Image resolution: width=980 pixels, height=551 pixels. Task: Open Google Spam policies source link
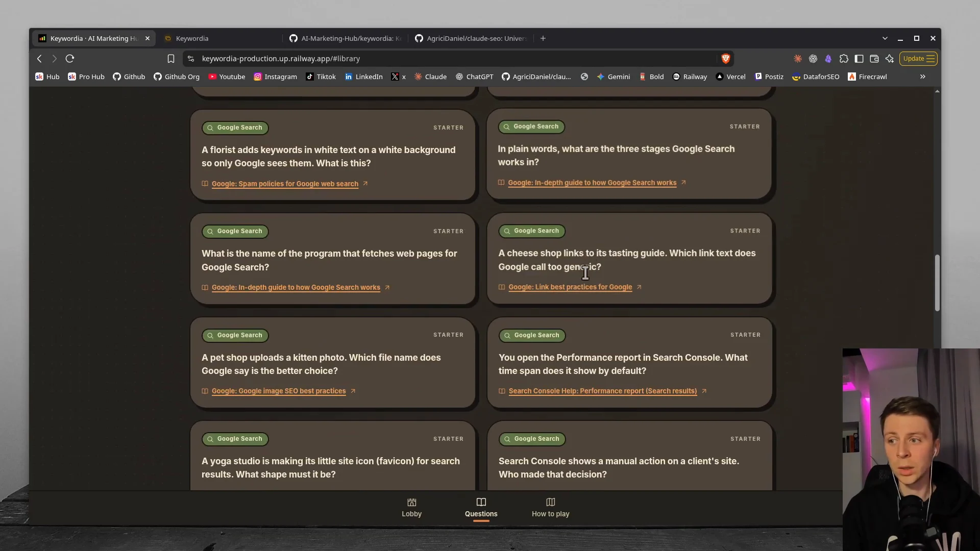(x=285, y=184)
